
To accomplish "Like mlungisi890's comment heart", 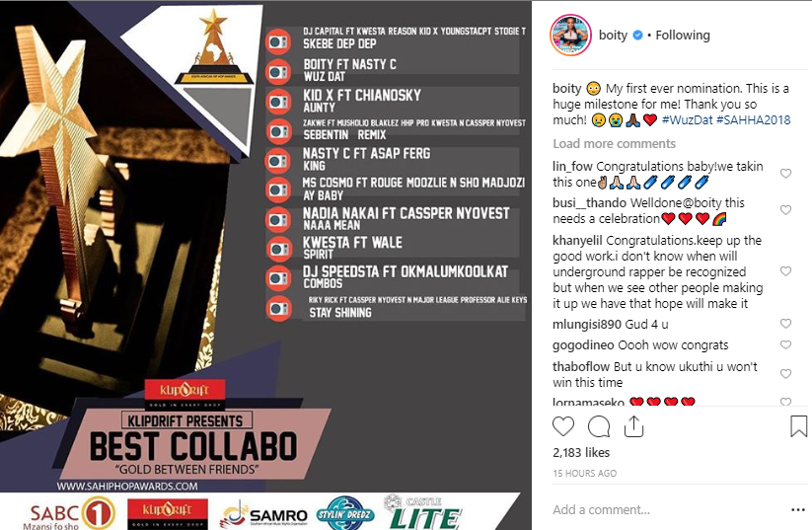I will tap(785, 324).
